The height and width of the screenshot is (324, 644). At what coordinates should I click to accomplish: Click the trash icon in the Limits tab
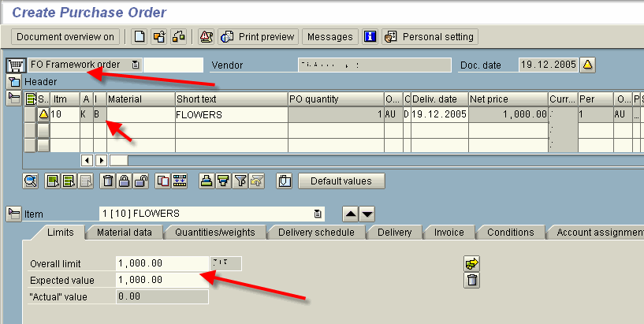472,281
